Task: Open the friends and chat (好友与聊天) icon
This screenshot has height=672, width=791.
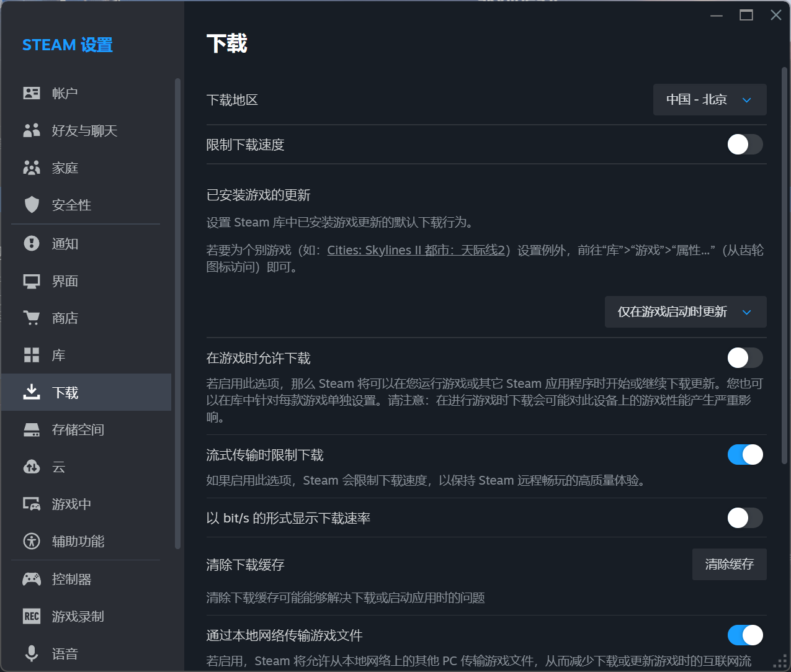Action: coord(32,130)
